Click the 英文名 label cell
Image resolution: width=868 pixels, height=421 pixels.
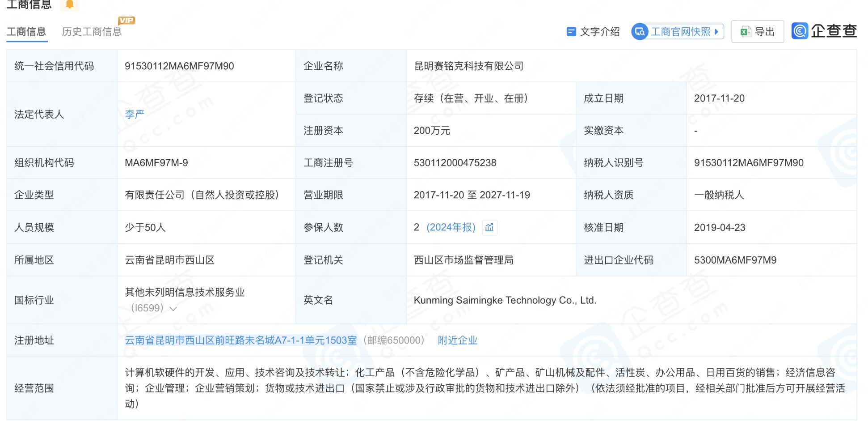[351, 300]
